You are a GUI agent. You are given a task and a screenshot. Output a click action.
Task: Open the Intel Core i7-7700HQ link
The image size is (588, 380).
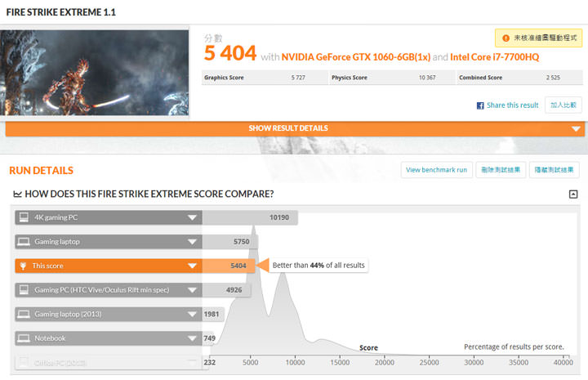click(500, 56)
